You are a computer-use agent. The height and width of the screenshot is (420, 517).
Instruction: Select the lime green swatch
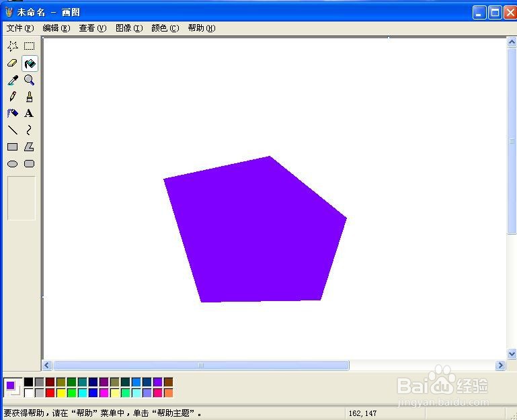point(71,392)
